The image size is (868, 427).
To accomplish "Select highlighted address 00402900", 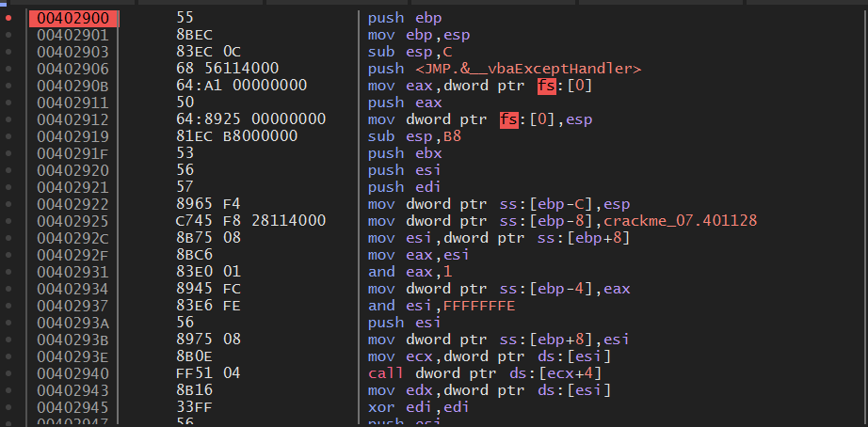I will 73,18.
